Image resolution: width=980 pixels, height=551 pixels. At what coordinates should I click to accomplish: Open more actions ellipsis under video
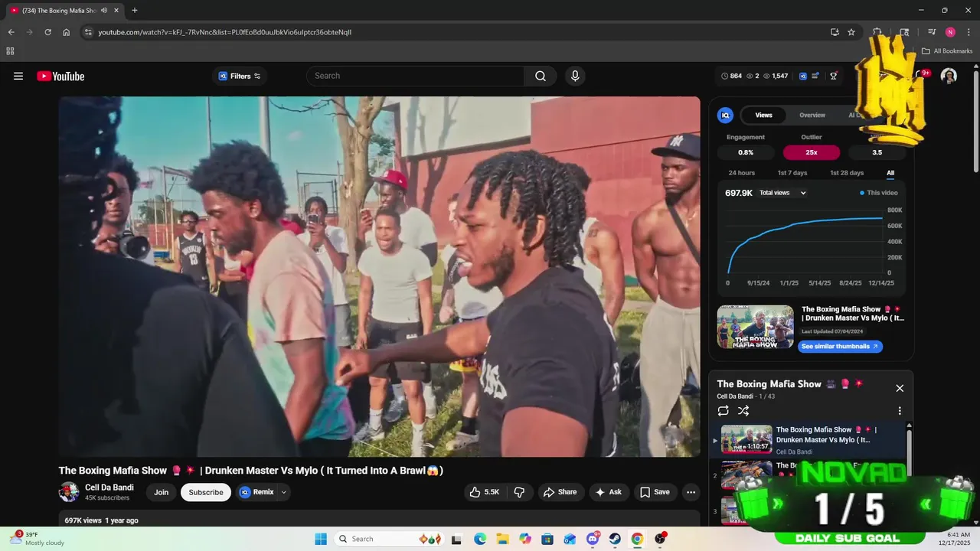pyautogui.click(x=691, y=492)
